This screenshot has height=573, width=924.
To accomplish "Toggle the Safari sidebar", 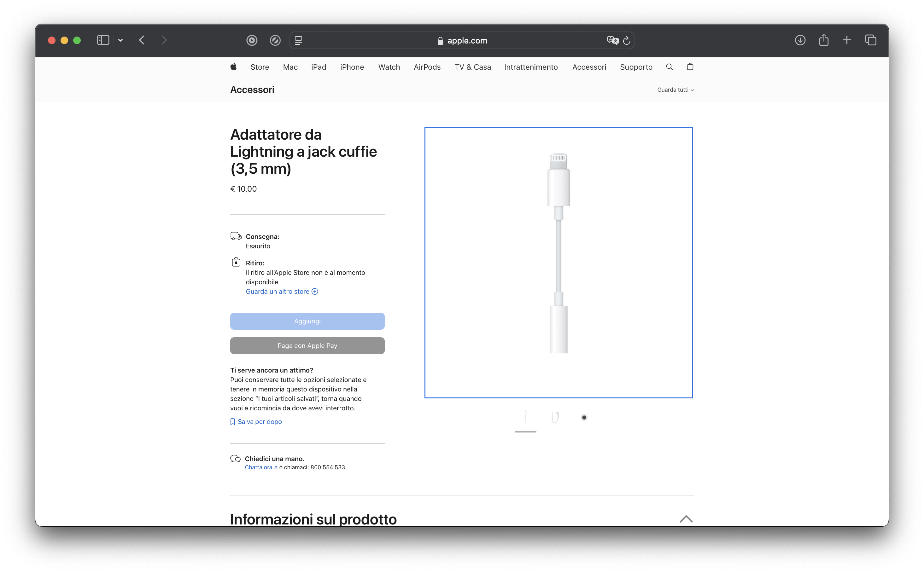I will (103, 40).
